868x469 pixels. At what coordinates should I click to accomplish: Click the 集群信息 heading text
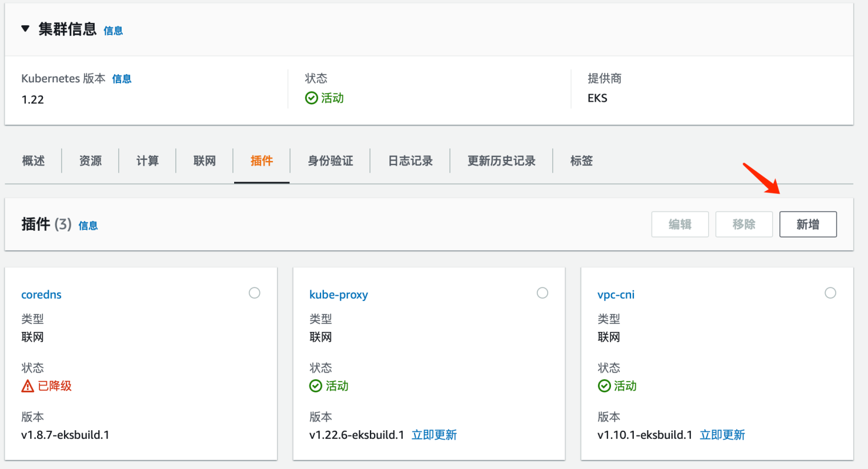point(67,29)
